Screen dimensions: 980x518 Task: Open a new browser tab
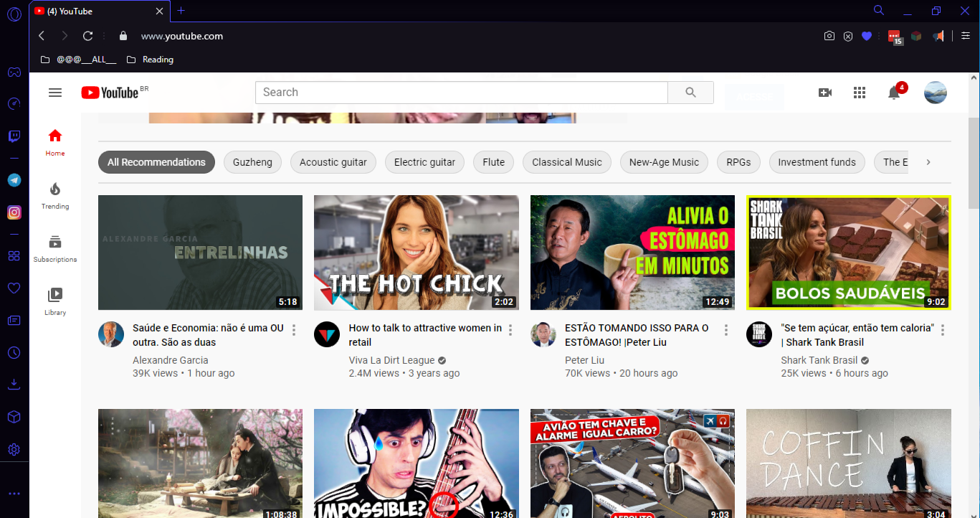pos(181,11)
